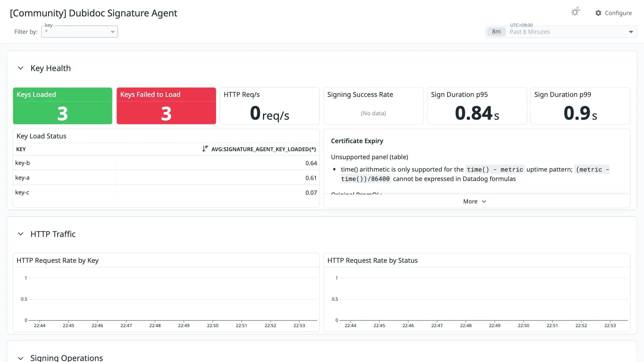Screen dimensions: 644x362
Task: Click the UTC+09:00 timezone label
Action: [521, 25]
